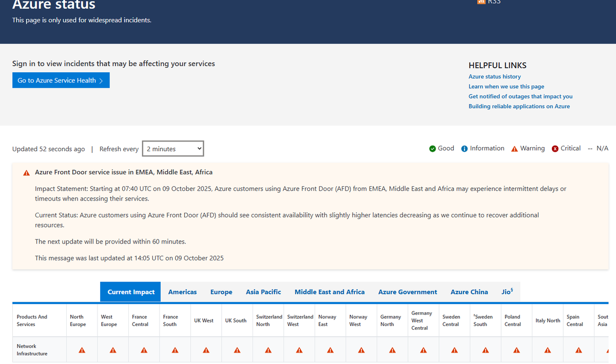Image resolution: width=616 pixels, height=364 pixels.
Task: Click Sweden South network warning icon
Action: (x=486, y=350)
